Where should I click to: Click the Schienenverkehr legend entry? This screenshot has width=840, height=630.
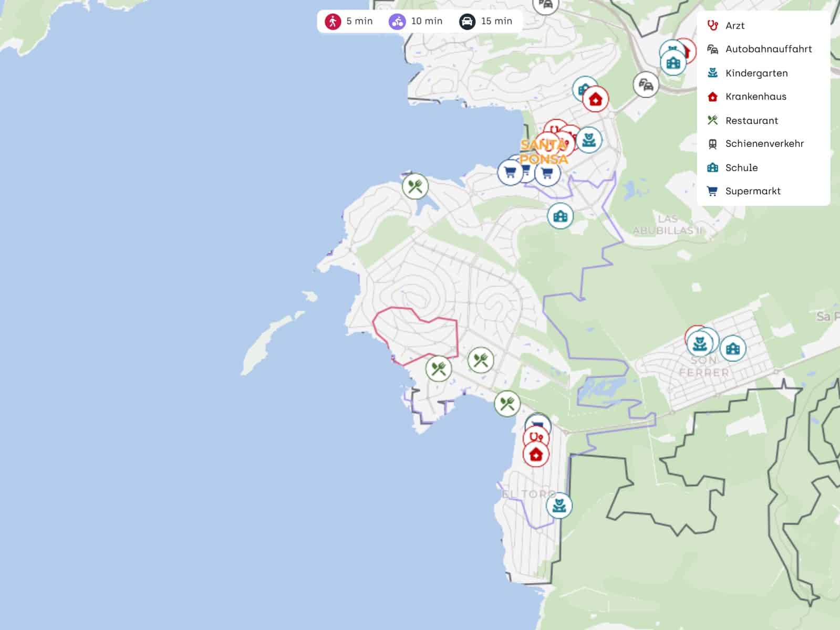[x=764, y=144]
